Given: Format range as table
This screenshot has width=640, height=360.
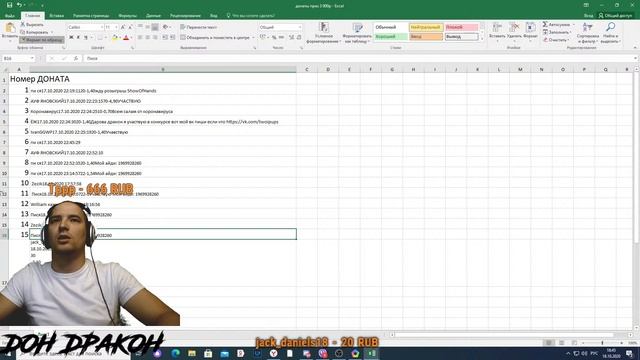Looking at the screenshot, I should click(x=357, y=33).
